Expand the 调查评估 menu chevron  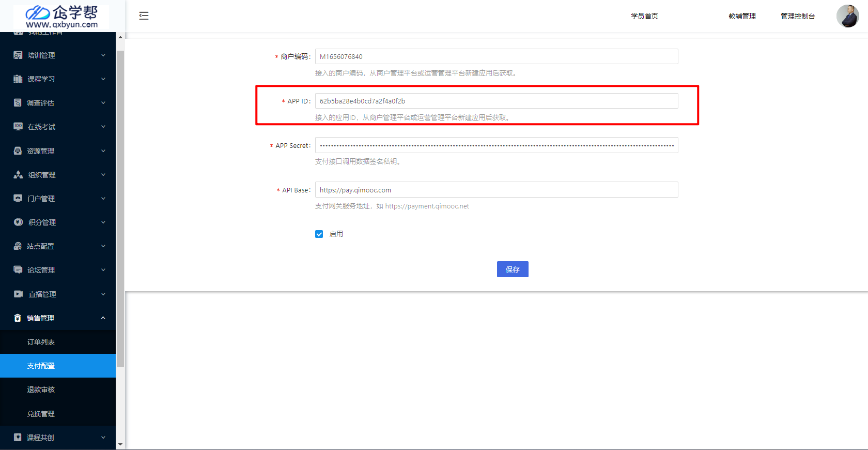click(103, 103)
